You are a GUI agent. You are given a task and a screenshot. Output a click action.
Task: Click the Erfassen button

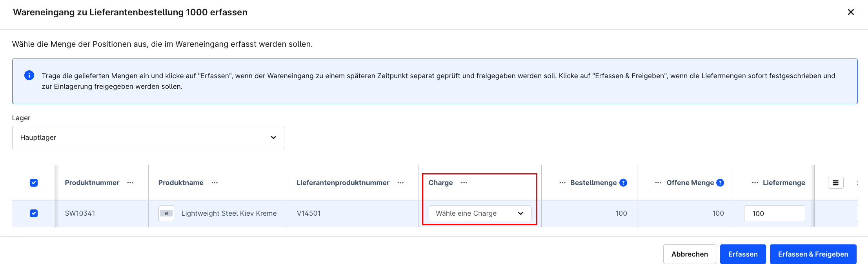[743, 254]
